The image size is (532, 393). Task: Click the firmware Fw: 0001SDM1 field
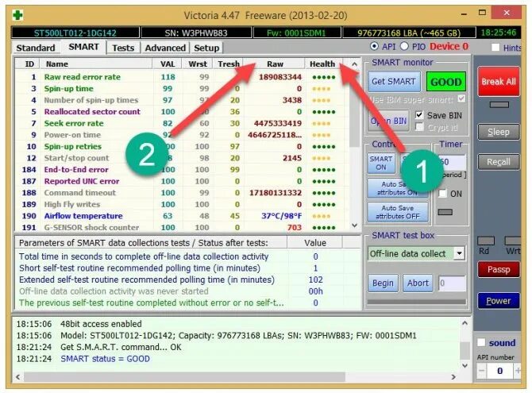(296, 33)
